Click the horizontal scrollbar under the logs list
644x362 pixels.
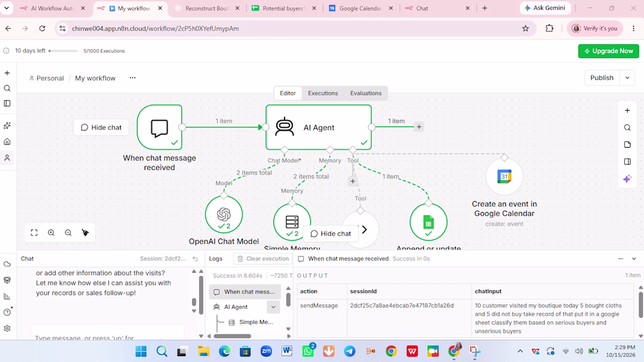232,336
